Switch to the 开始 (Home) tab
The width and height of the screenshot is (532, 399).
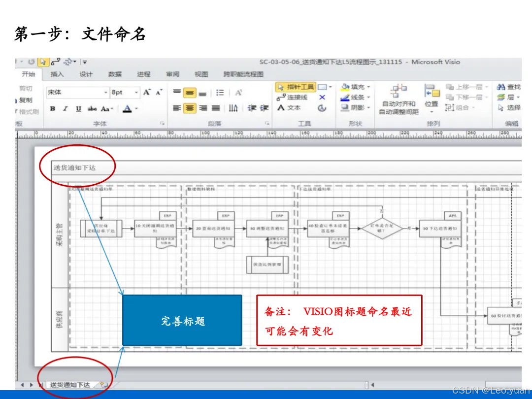click(29, 74)
